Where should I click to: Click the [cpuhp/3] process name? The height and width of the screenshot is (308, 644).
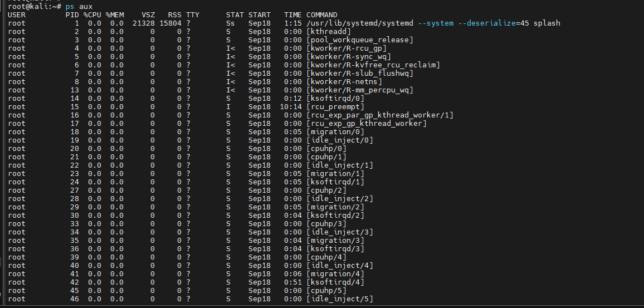326,223
